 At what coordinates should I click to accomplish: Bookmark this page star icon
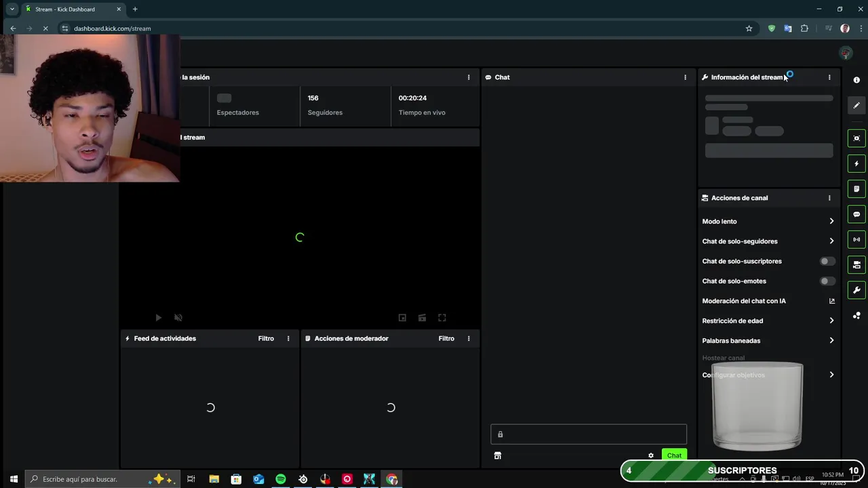749,28
